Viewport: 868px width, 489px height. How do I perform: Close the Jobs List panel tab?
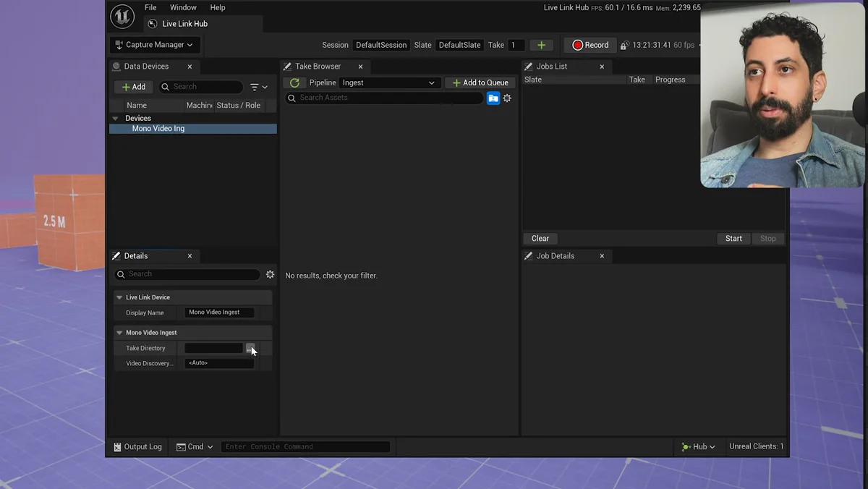coord(602,67)
